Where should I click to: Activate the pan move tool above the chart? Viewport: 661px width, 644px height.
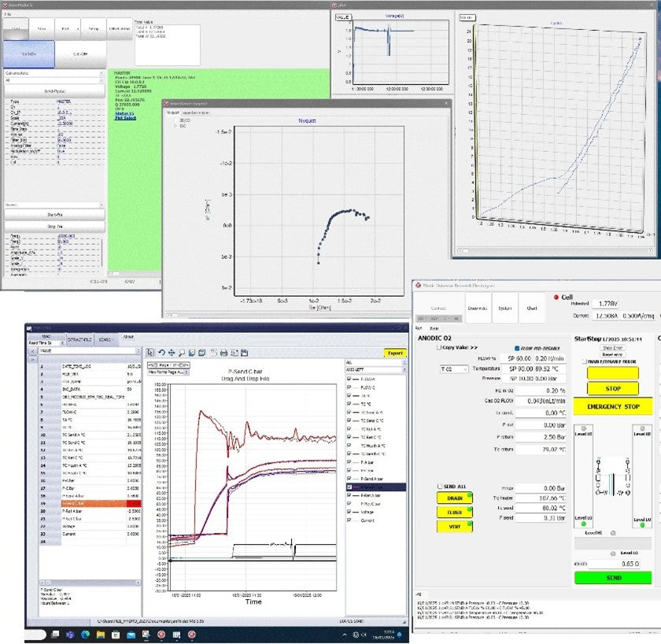tap(172, 352)
